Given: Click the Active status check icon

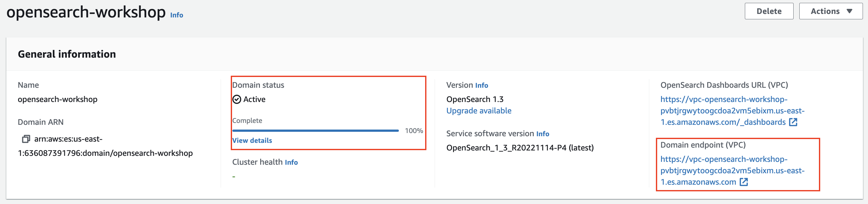Looking at the screenshot, I should 237,99.
